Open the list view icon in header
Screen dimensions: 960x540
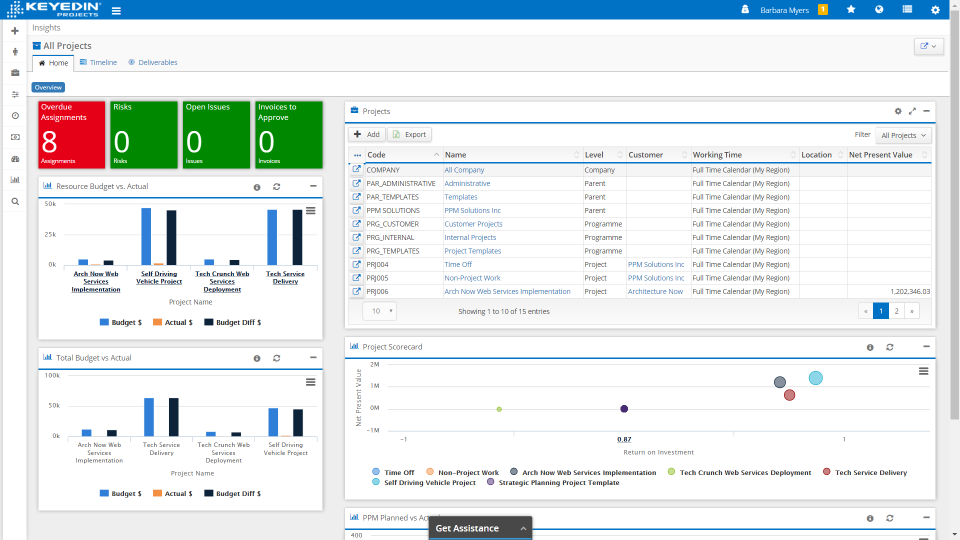[x=907, y=10]
